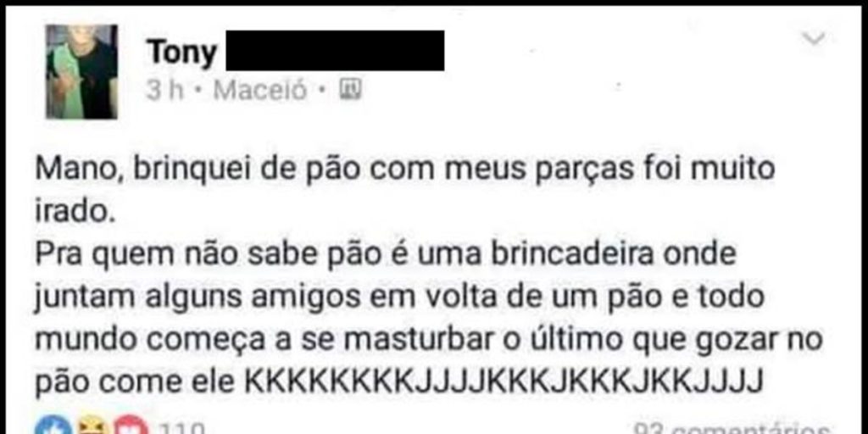Screen dimensions: 868x434
Task: Click the '3 h' post timestamp
Action: click(164, 90)
